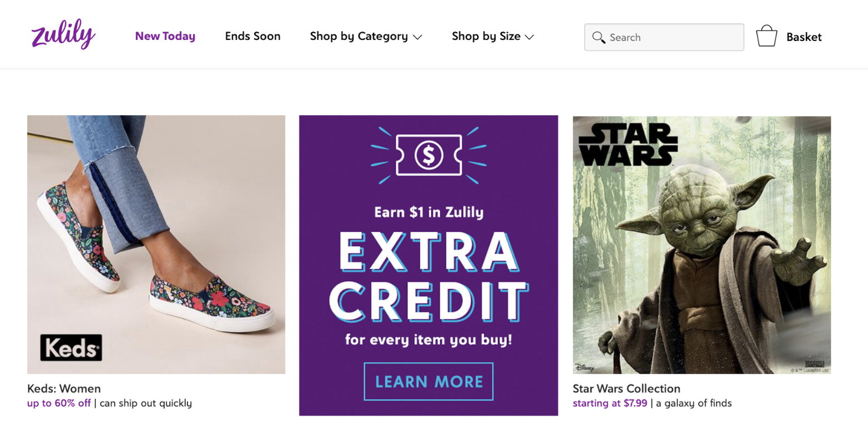
Task: Open the Shop by Size menu label
Action: [x=486, y=36]
